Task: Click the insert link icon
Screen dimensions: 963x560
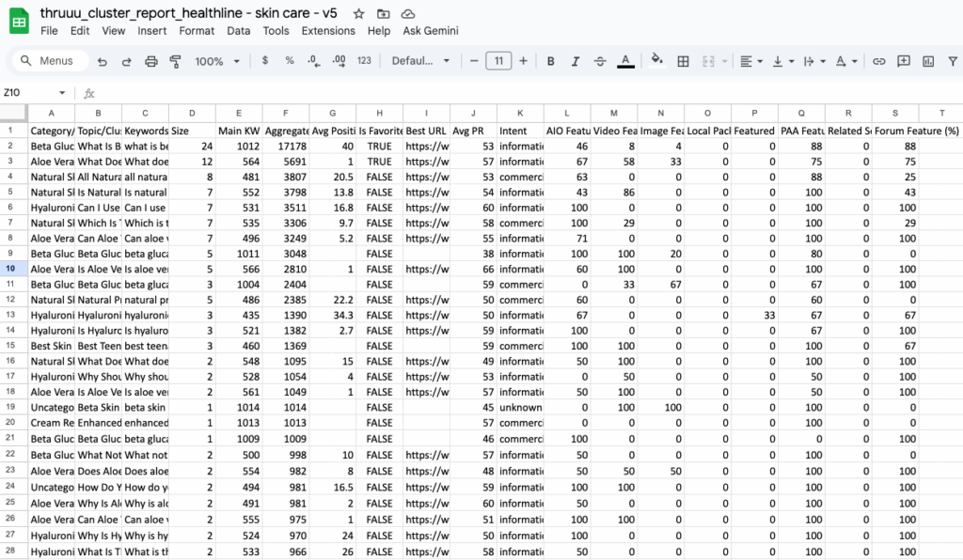Action: pyautogui.click(x=879, y=61)
